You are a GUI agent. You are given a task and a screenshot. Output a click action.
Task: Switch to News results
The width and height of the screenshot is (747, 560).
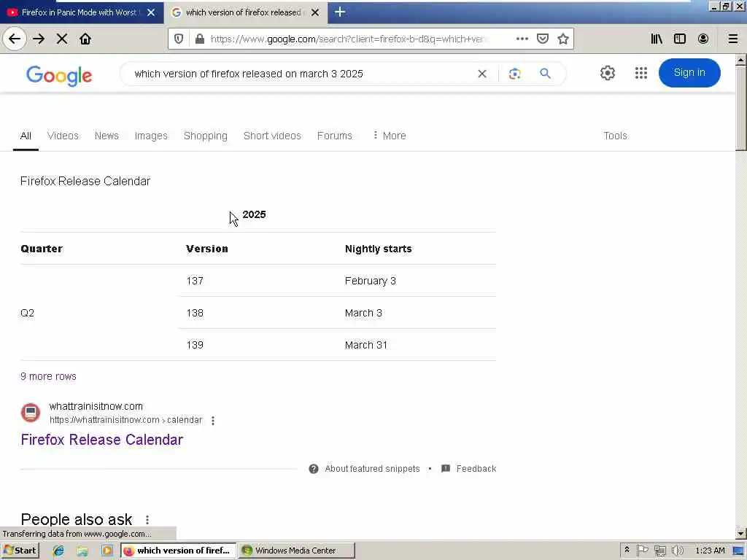point(107,136)
